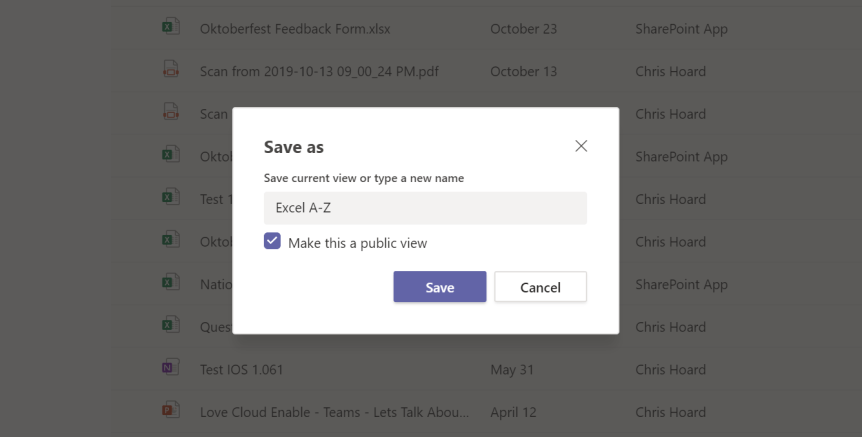
Task: Cancel the Save as dialog
Action: click(540, 287)
